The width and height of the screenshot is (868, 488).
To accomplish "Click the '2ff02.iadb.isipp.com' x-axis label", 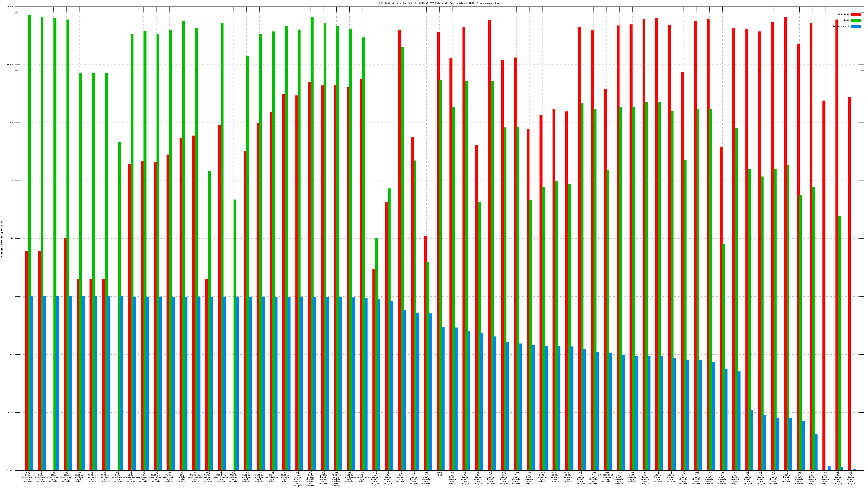I will coord(542,477).
